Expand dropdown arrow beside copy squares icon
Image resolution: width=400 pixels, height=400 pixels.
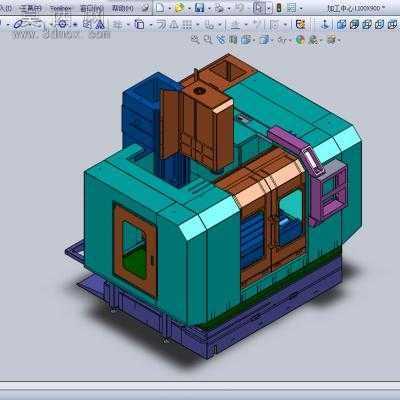click(x=151, y=25)
